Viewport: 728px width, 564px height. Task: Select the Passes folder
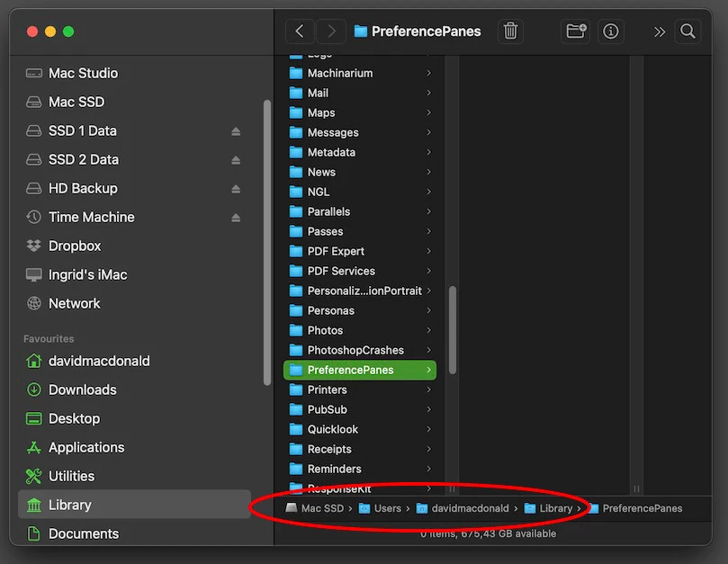(360, 232)
